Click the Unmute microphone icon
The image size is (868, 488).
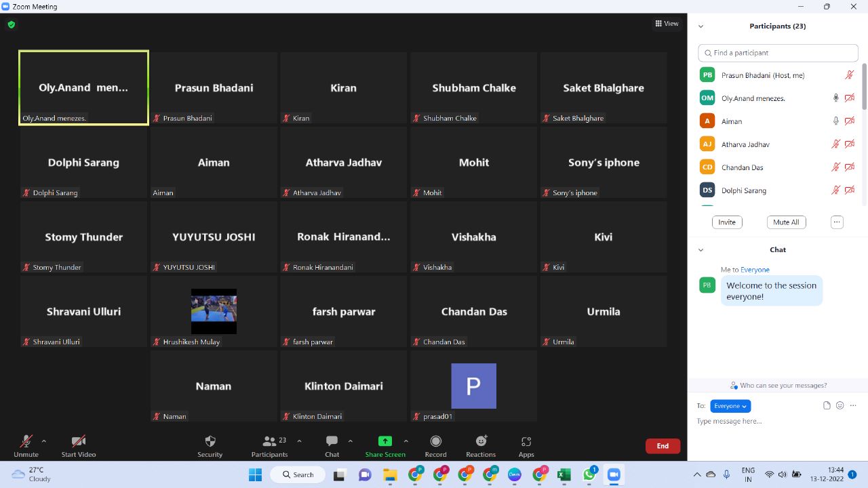point(26,441)
